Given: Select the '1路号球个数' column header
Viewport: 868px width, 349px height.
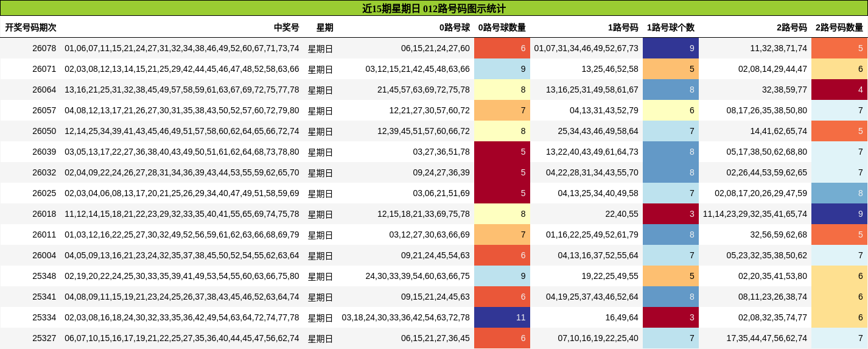Looking at the screenshot, I should (671, 27).
